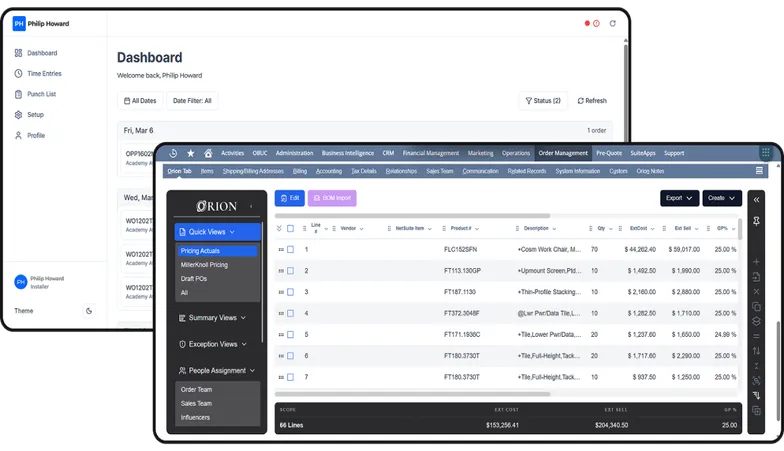Click the Dashboard window vertical scrollbar
This screenshot has height=451, width=784.
(x=626, y=92)
